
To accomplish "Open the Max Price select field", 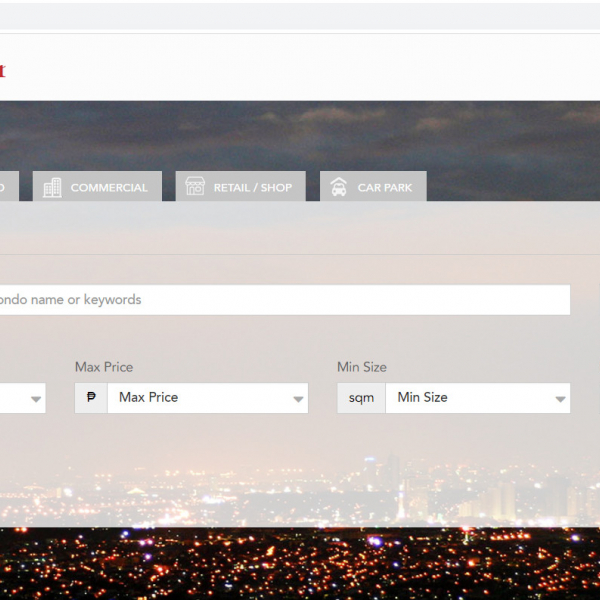I will tap(200, 397).
